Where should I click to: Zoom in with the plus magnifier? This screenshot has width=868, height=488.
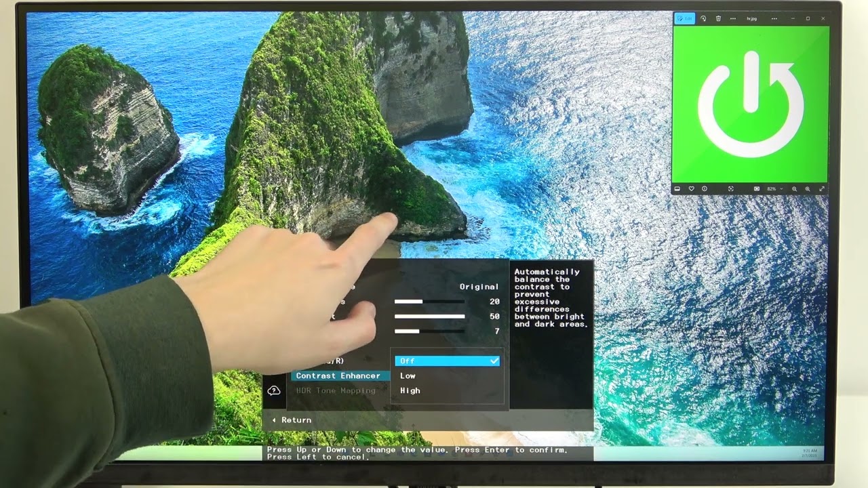808,189
